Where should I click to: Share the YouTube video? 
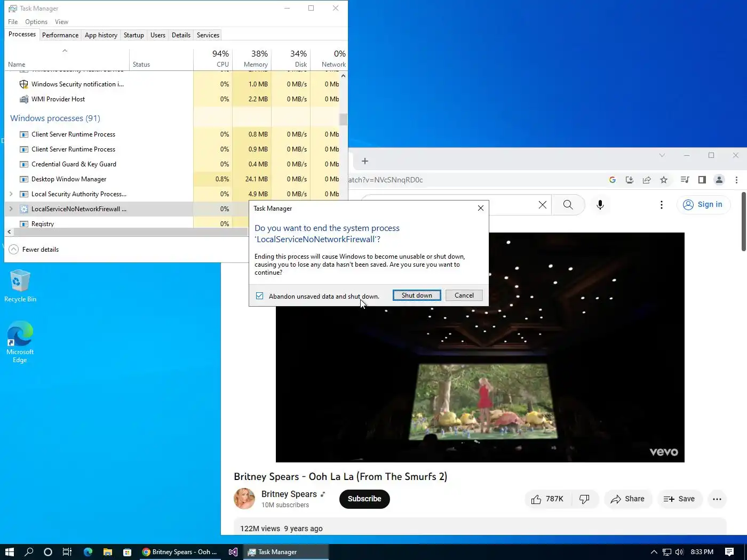point(628,499)
